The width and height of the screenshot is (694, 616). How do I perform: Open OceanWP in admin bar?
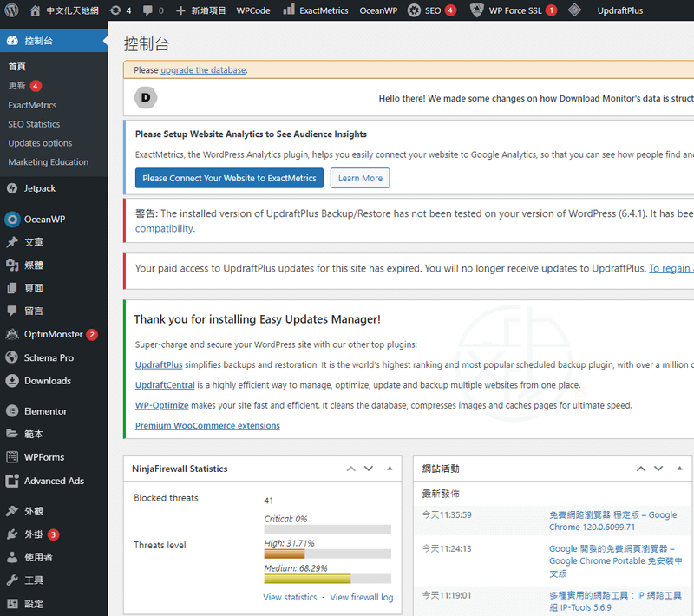[x=378, y=10]
